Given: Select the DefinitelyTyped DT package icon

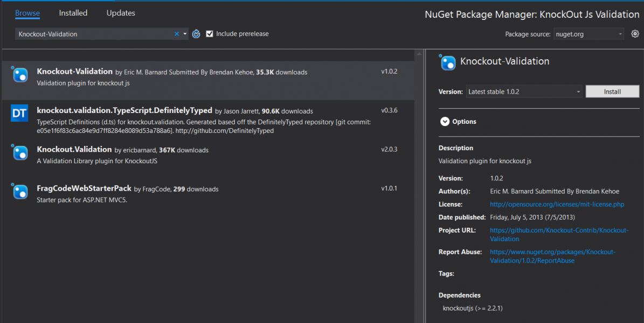Looking at the screenshot, I should (19, 113).
